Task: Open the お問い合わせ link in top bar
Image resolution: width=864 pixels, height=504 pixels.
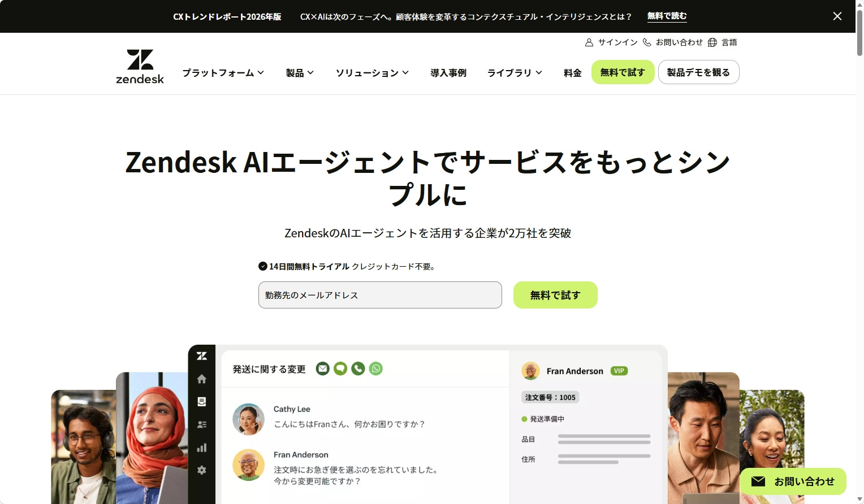Action: [679, 42]
